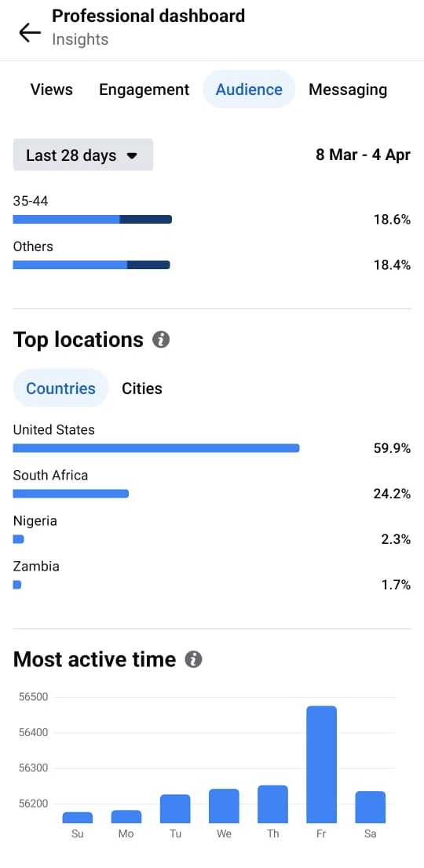The width and height of the screenshot is (424, 868).
Task: Go to the Messaging tab
Action: (x=348, y=89)
